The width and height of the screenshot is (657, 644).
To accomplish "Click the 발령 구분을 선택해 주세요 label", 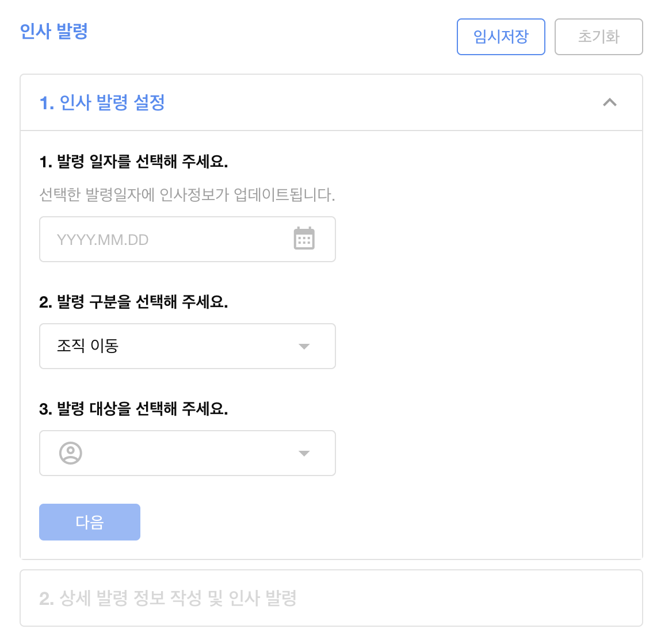I will (133, 301).
